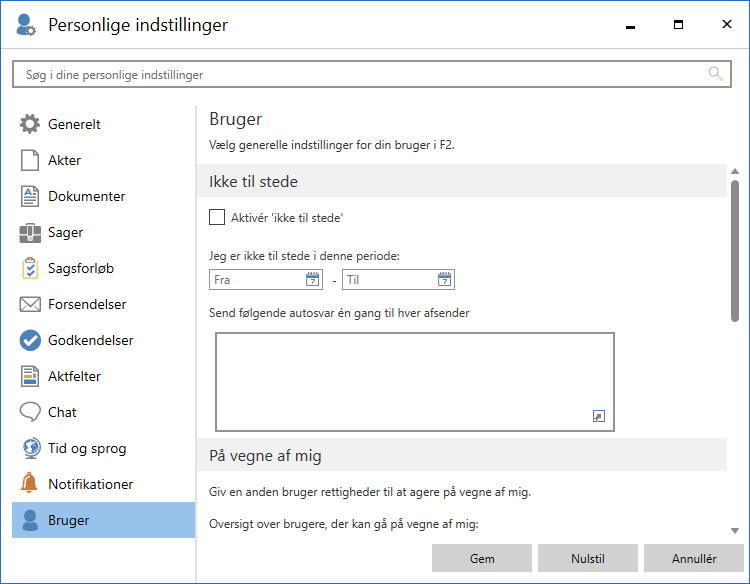Click the Godkendelser checkmark icon
This screenshot has height=584, width=750.
click(x=30, y=340)
